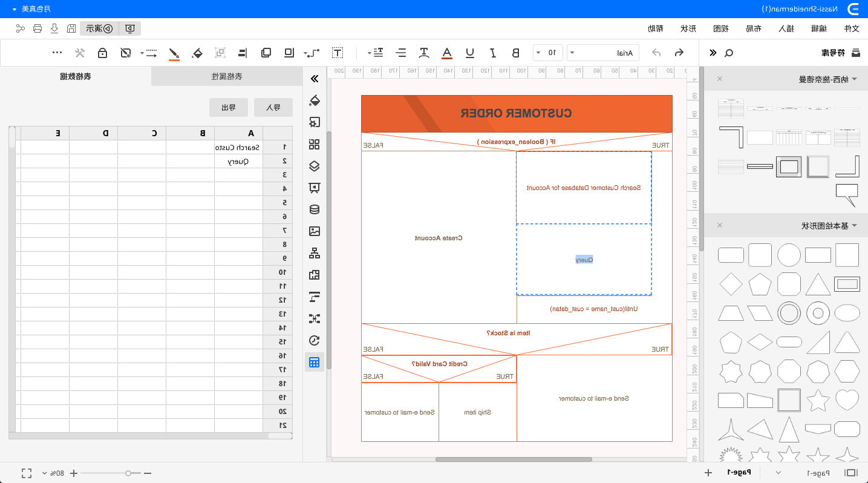Open the presentation slides icon in sidebar

pyautogui.click(x=314, y=188)
